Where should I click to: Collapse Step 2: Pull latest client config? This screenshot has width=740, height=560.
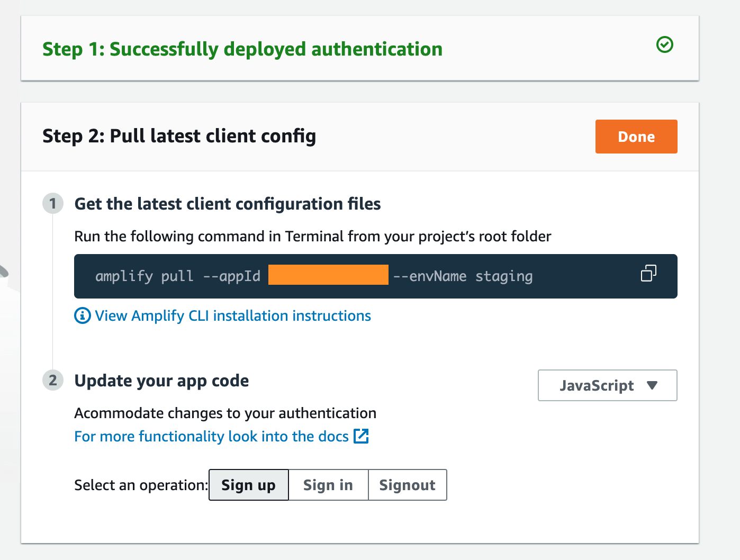tap(179, 136)
